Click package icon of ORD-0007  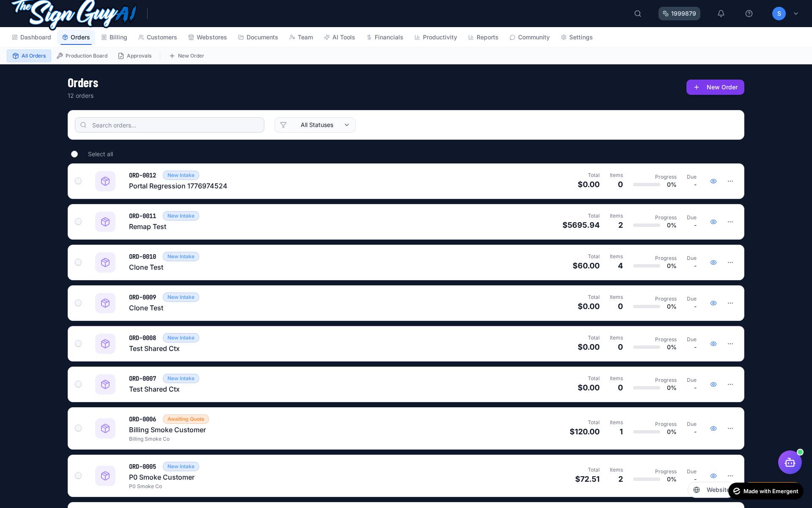[x=105, y=384]
